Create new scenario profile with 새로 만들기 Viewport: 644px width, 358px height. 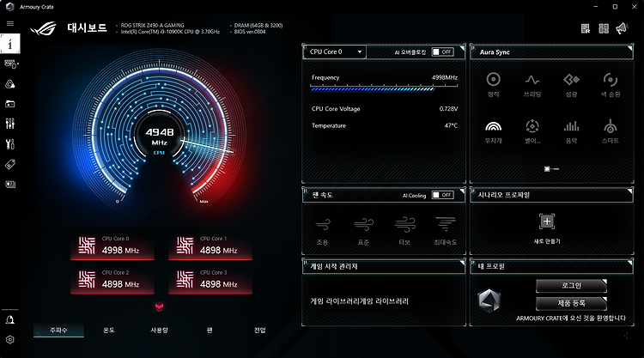click(x=547, y=228)
